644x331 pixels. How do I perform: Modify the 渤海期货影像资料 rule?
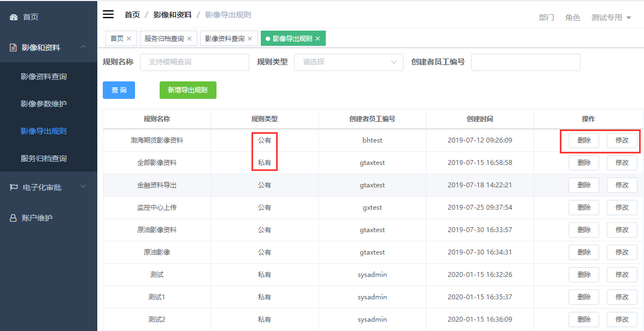click(x=622, y=140)
